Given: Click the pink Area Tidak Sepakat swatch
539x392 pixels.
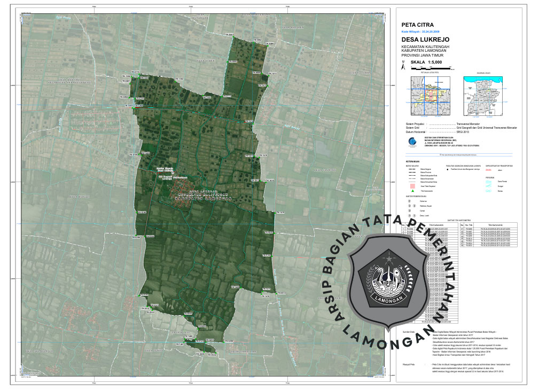Looking at the screenshot, I should point(412,185).
